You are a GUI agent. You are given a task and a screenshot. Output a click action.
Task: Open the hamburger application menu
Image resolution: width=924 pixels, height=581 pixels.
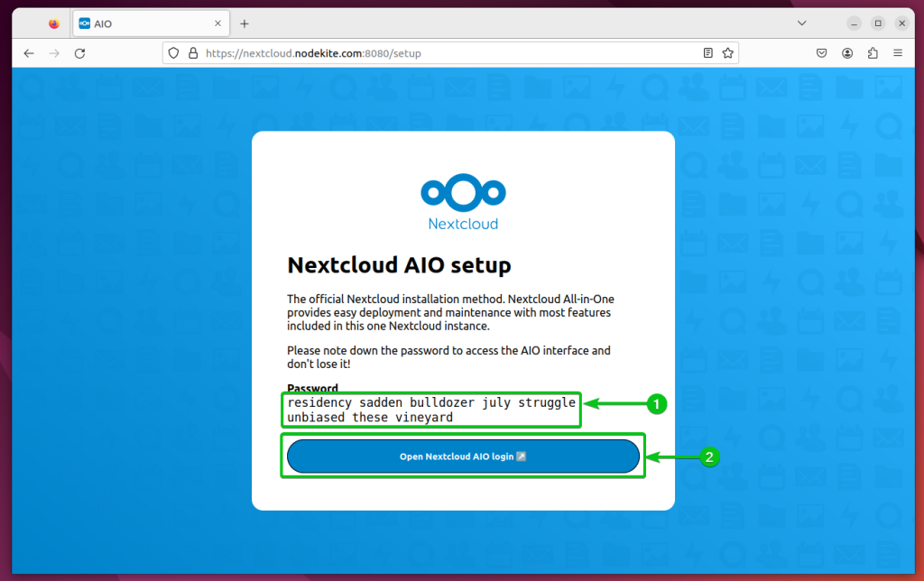tap(898, 52)
